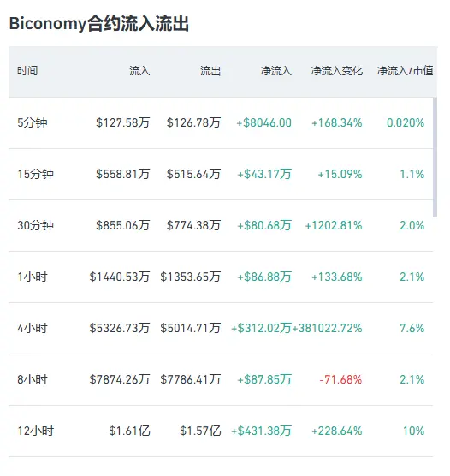
Task: Click the 时间 column header
Action: click(27, 71)
